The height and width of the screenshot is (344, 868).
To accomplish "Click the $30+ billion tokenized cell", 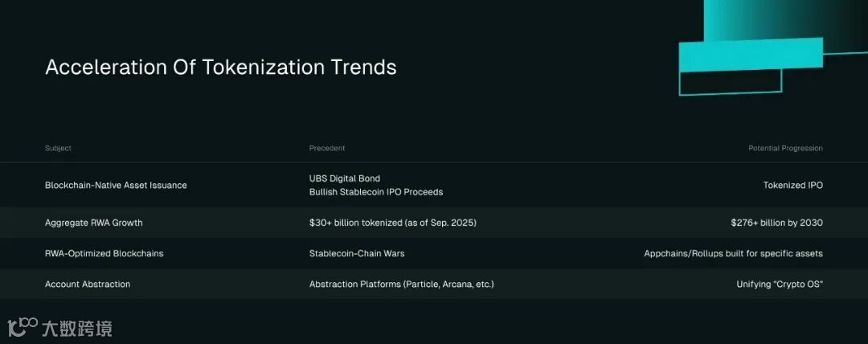I will [392, 223].
